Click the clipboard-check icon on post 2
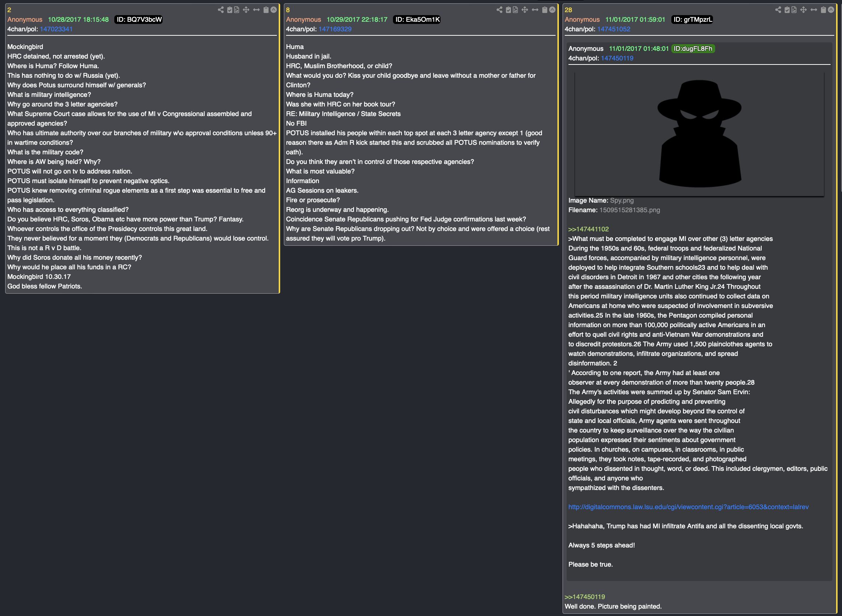Viewport: 842px width, 616px height. (230, 10)
